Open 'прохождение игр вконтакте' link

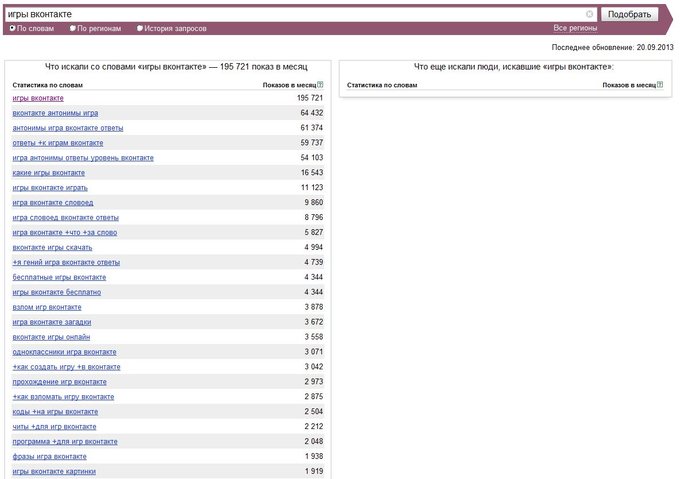[x=59, y=382]
